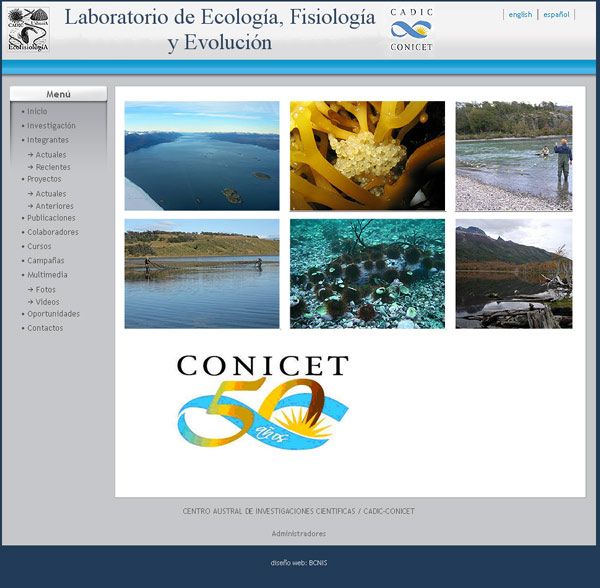Screen dimensions: 600x588
Task: Go to Publicaciones page
Action: coord(51,218)
